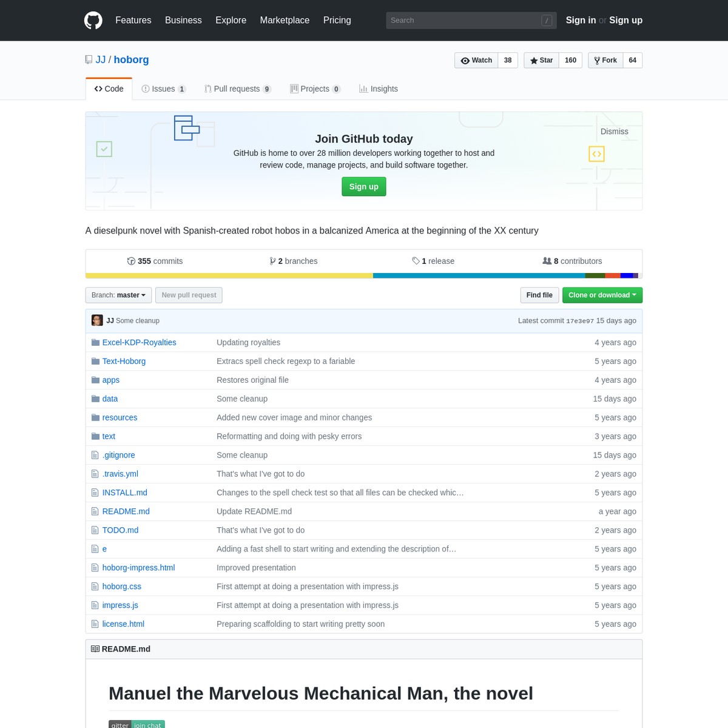Click the teal blue language bar segment
728x728 pixels.
click(479, 275)
